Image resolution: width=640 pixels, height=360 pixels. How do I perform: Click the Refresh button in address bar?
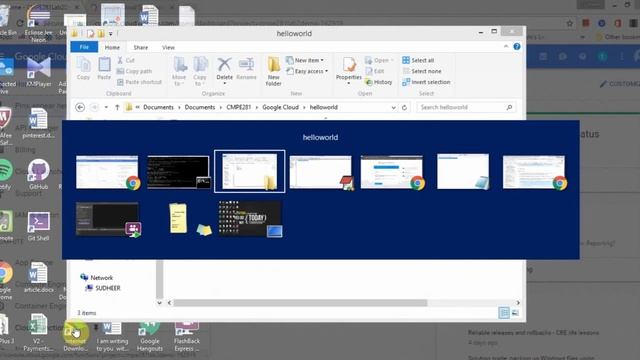404,107
